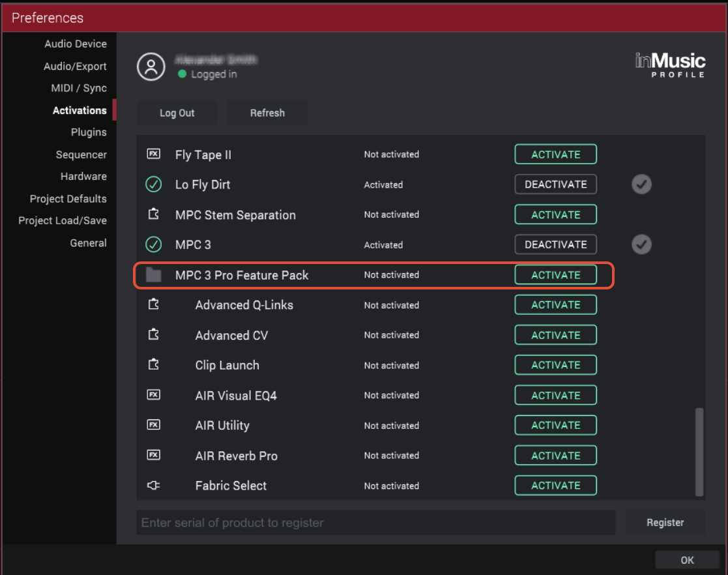The height and width of the screenshot is (575, 728).
Task: Click the user profile avatar icon
Action: [x=151, y=67]
